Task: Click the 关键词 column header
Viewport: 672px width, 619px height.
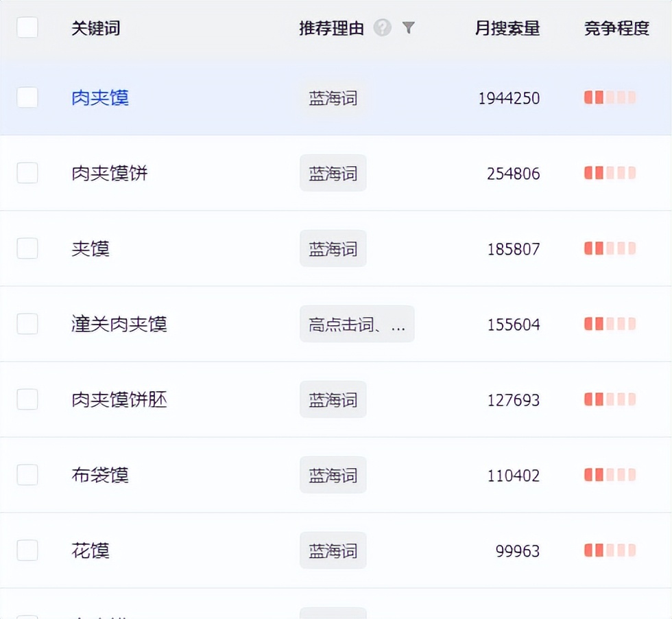Action: [x=95, y=27]
